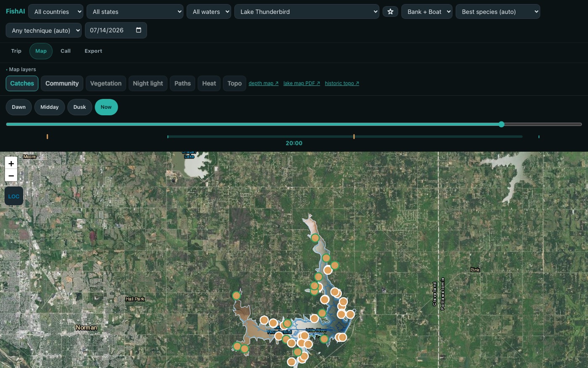This screenshot has height=368, width=588.
Task: Open the date picker calendar icon
Action: click(x=139, y=30)
